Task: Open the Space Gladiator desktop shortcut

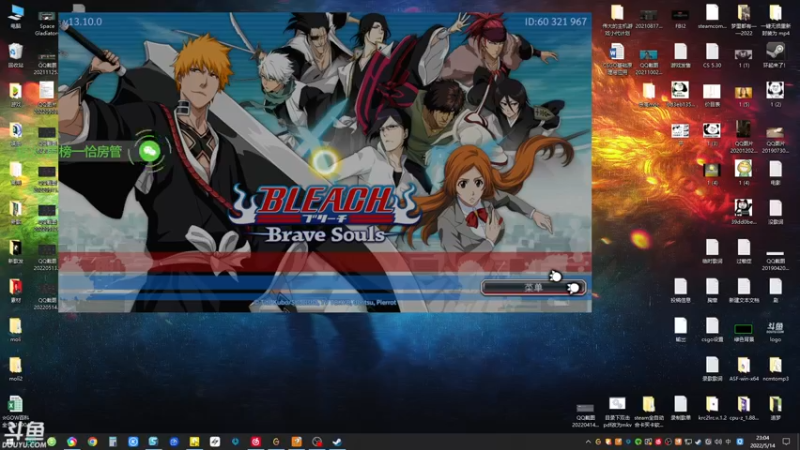Action: (x=46, y=21)
